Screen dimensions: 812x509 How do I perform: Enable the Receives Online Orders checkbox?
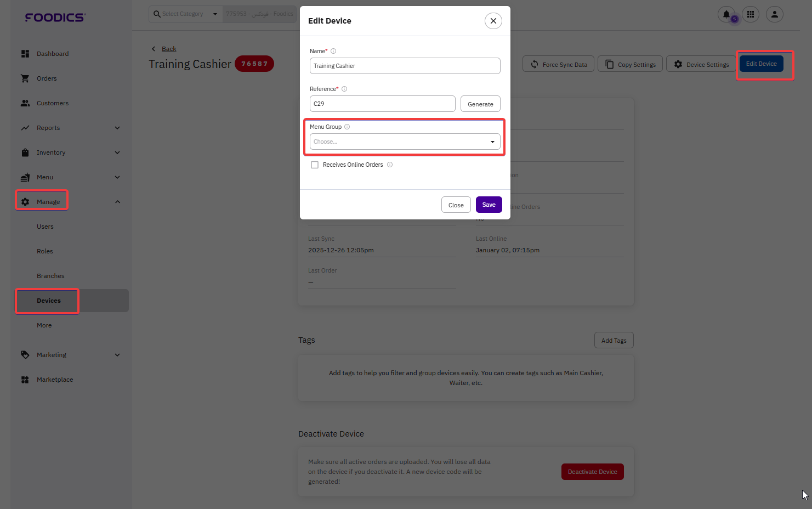click(x=315, y=165)
